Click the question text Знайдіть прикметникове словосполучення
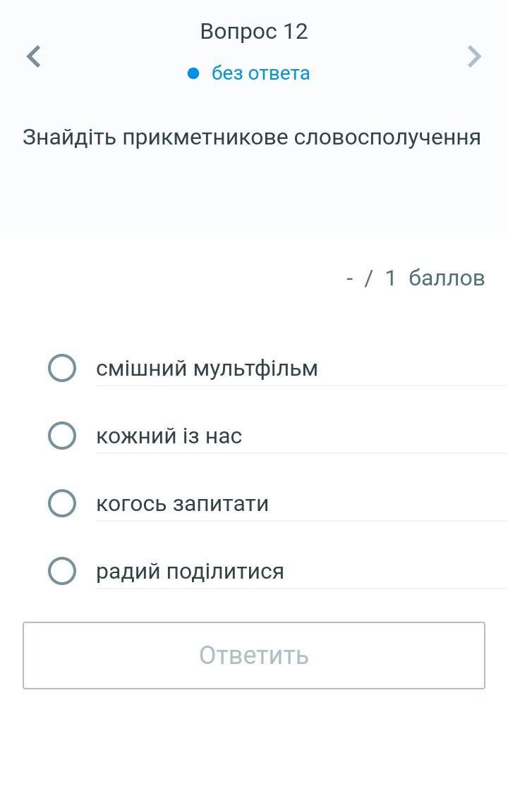Viewport: 508px width, 812px height. tap(251, 137)
